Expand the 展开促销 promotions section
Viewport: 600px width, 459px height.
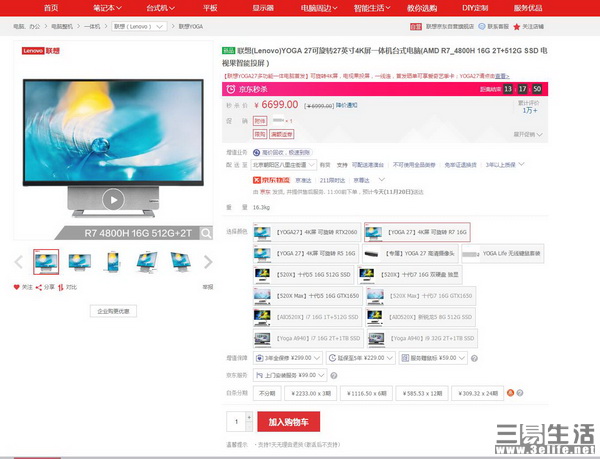point(528,135)
